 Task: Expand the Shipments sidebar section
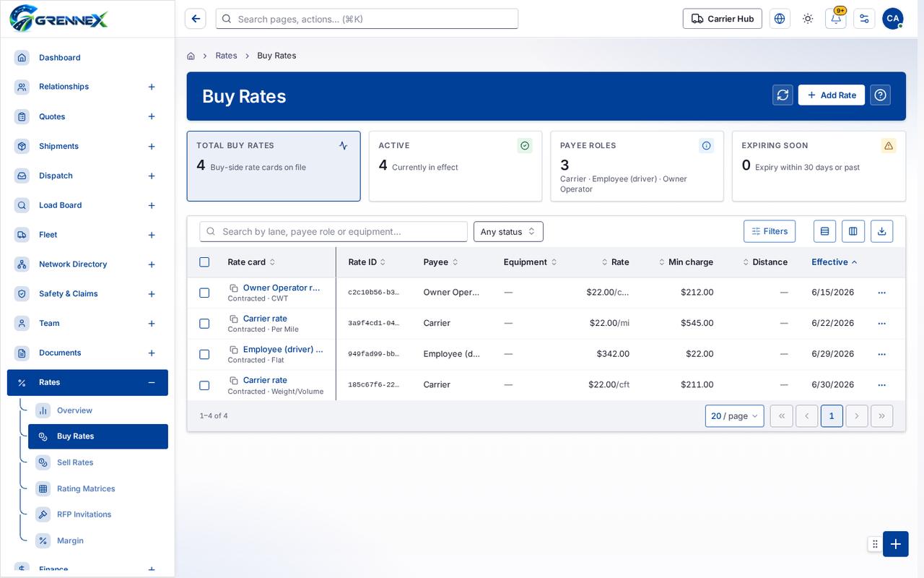click(152, 147)
